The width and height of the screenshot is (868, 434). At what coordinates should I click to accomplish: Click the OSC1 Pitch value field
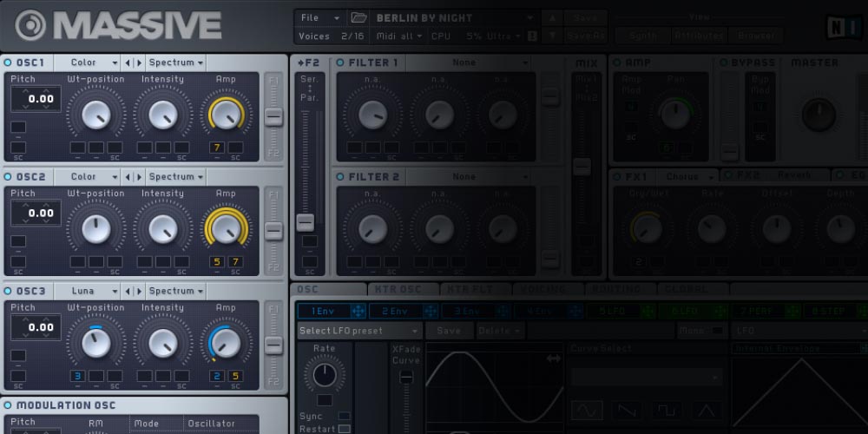(x=36, y=99)
